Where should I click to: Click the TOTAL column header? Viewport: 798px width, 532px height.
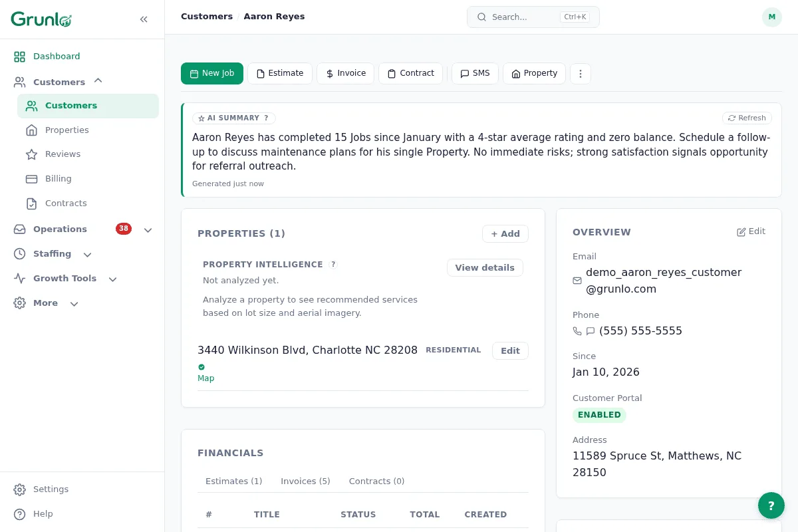(425, 515)
